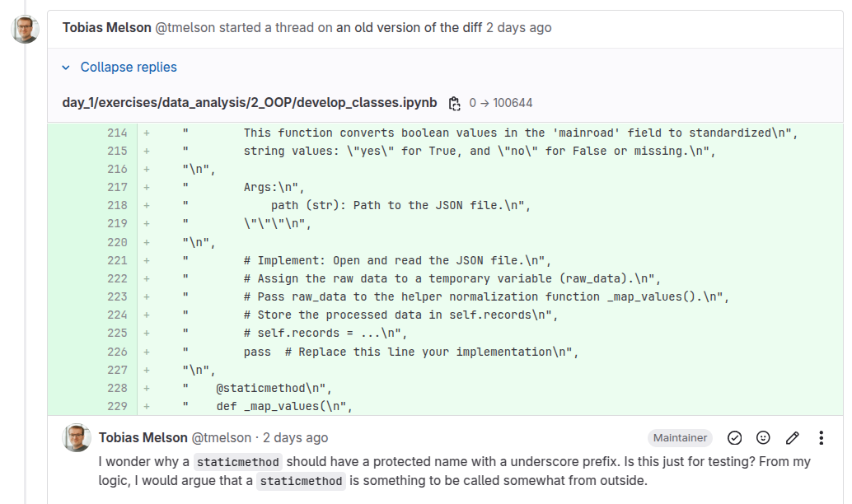The image size is (852, 504).
Task: Click the edit comment pencil icon
Action: [x=793, y=438]
